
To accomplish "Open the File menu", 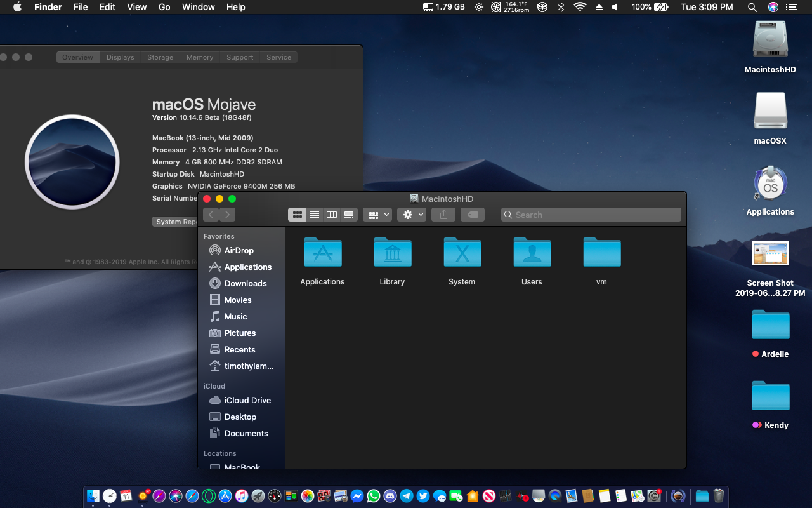I will [x=81, y=7].
